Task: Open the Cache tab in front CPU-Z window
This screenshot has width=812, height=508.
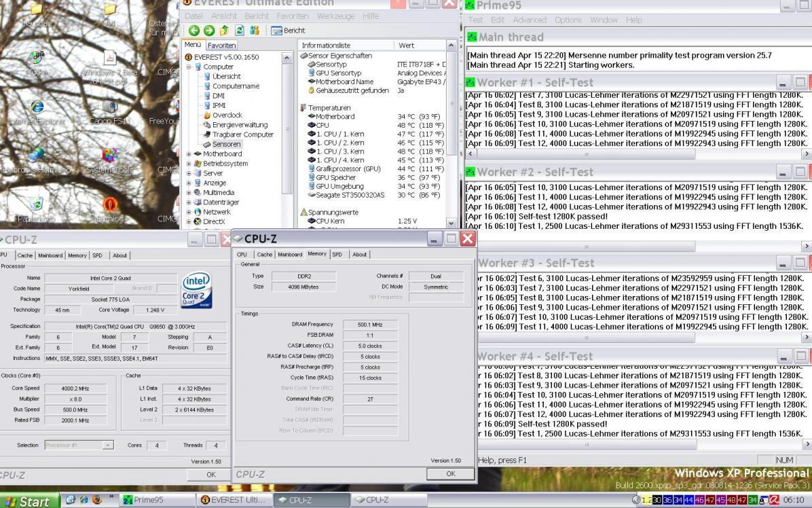Action: (x=264, y=255)
